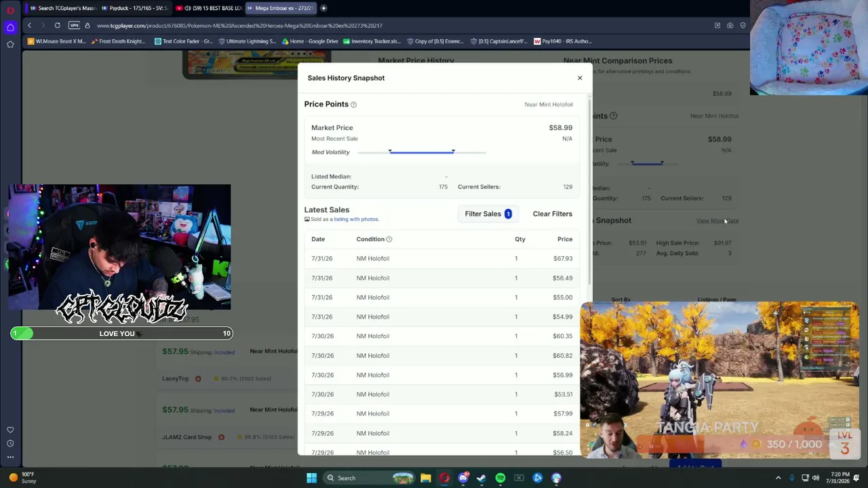
Task: Select the Mega Emboar ex tab
Action: (280, 8)
